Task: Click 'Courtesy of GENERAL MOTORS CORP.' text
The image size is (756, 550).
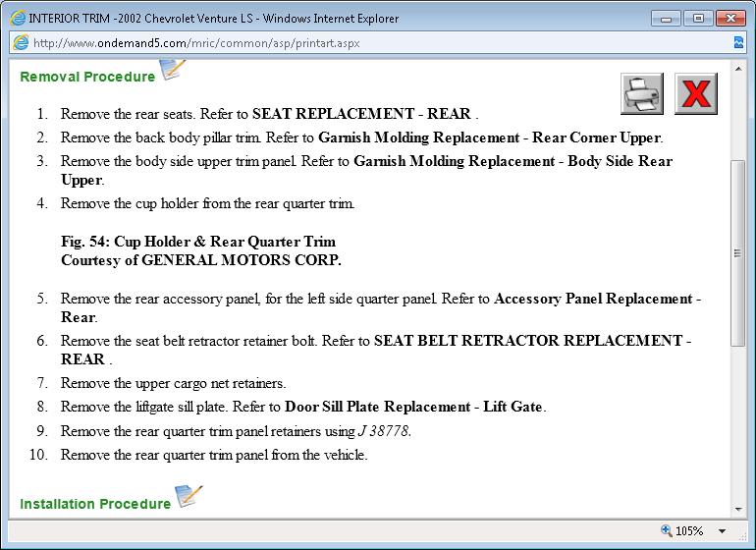Action: point(201,260)
